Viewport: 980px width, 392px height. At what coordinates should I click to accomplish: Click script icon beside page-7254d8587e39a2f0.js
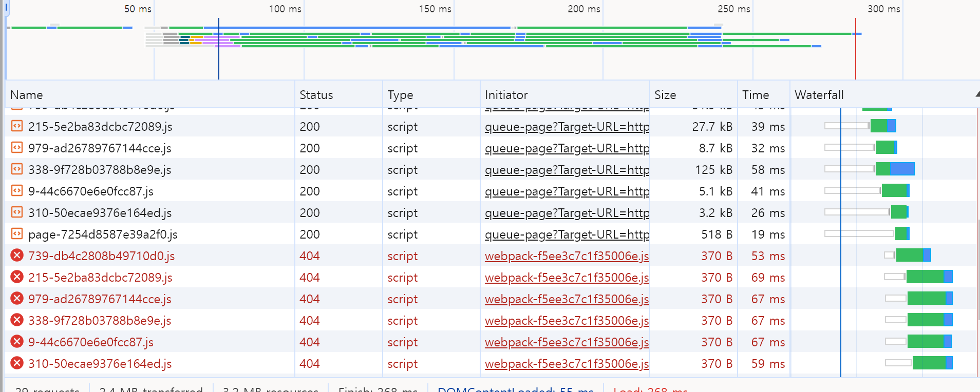pyautogui.click(x=17, y=234)
